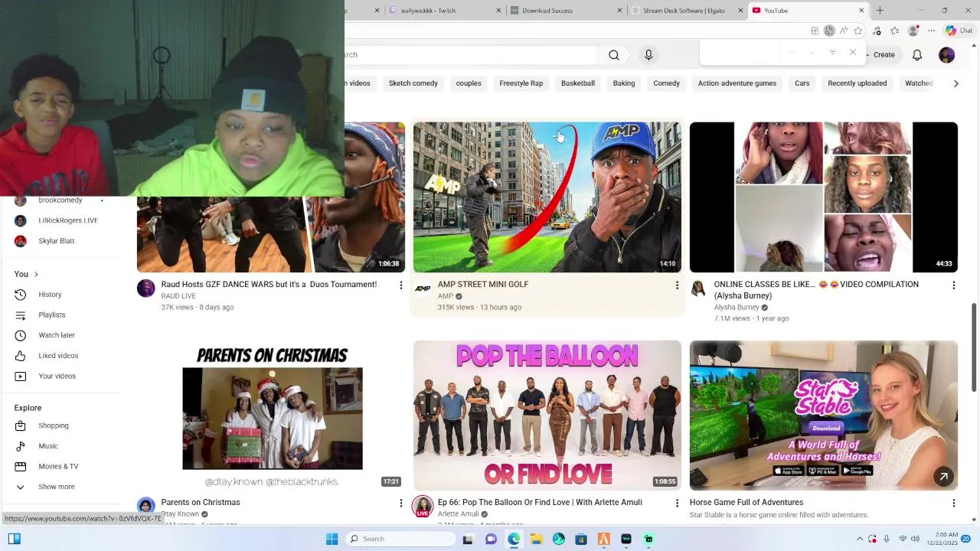Open Shopping in Explore section
This screenshot has height=551, width=980.
tap(60, 425)
